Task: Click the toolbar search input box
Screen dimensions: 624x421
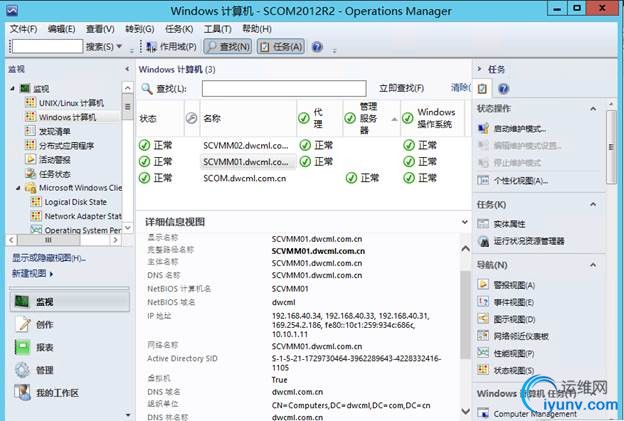Action: [x=47, y=47]
